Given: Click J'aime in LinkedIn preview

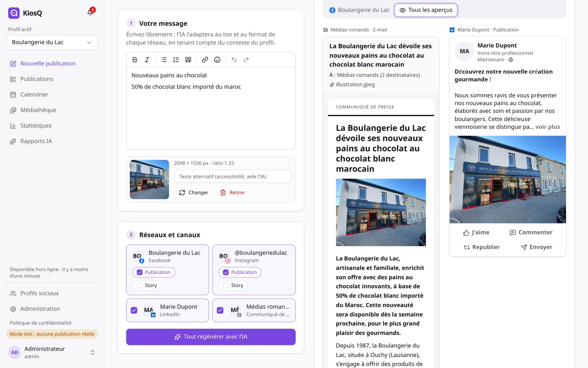Looking at the screenshot, I should 476,233.
